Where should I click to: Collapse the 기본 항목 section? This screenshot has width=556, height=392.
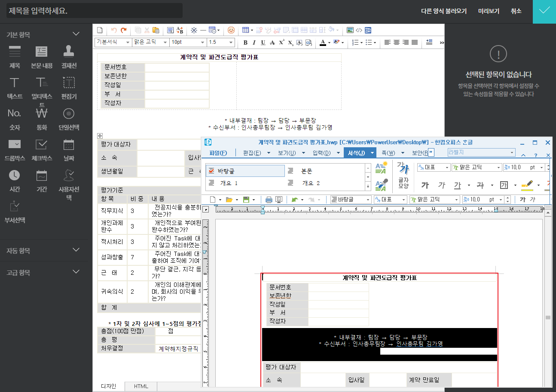click(x=76, y=34)
